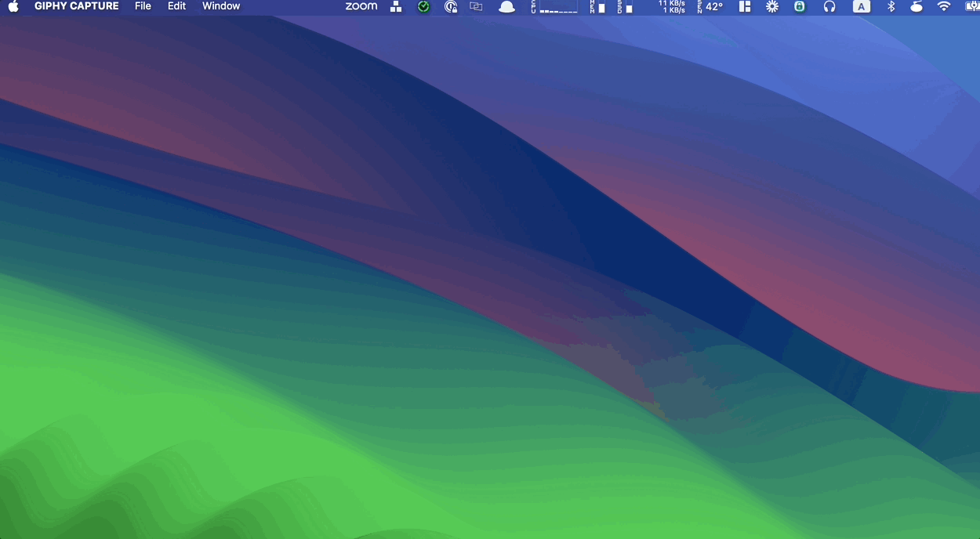
Task: Open the headphones audio menu icon
Action: tap(829, 7)
